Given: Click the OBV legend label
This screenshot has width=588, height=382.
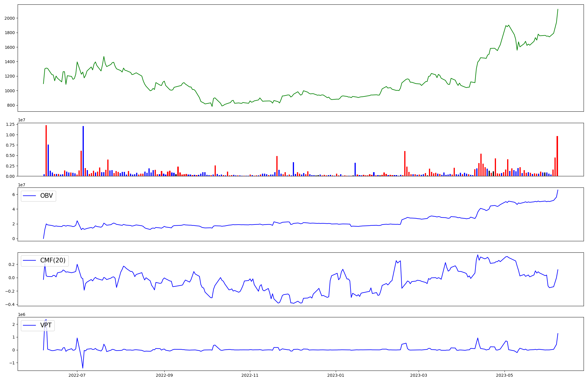Looking at the screenshot, I should pos(46,196).
